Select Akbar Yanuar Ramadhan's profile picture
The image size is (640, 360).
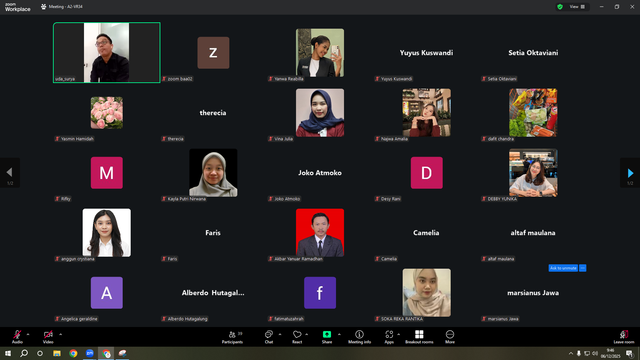coord(320,233)
